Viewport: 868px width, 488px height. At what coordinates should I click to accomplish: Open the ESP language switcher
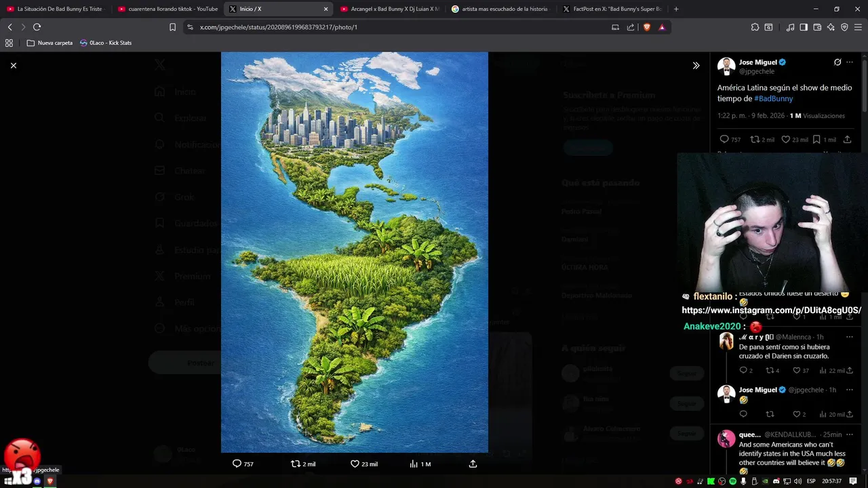pos(812,481)
